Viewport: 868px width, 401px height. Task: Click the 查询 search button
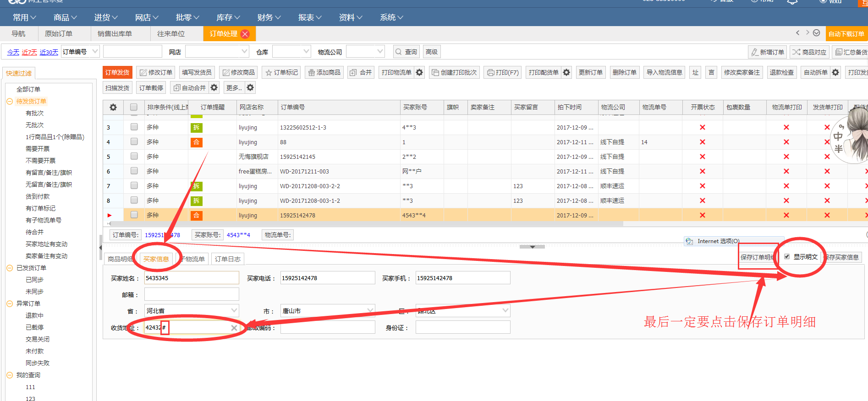[406, 52]
